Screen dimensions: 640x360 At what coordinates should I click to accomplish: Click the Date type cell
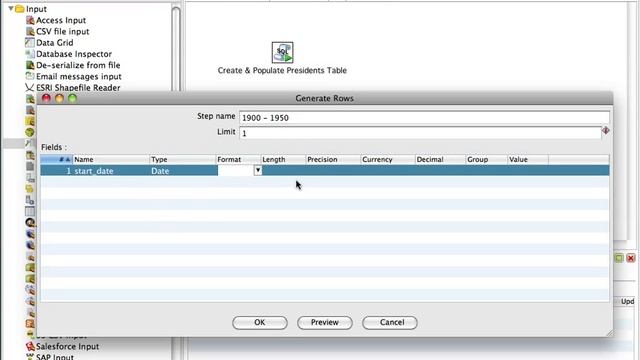coord(182,171)
